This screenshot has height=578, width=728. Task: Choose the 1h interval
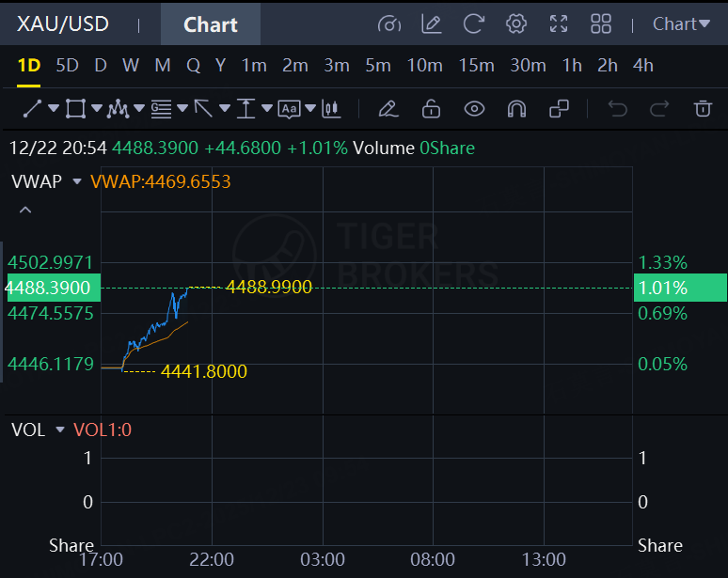pyautogui.click(x=572, y=66)
